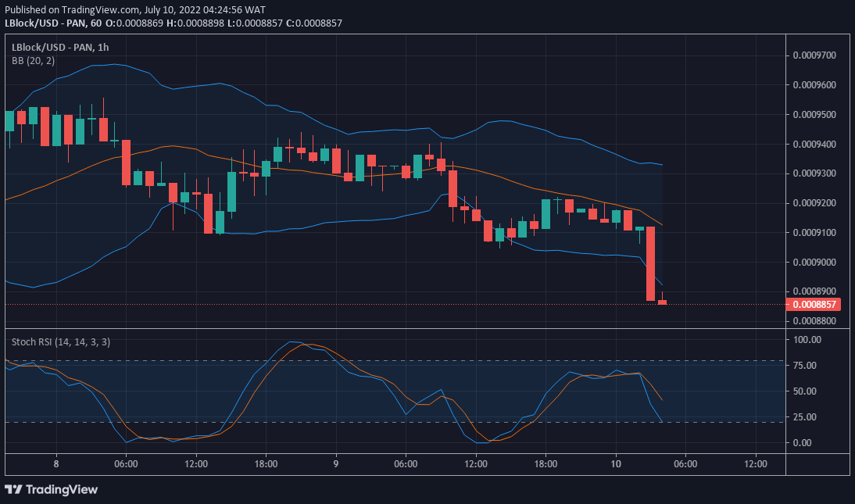The height and width of the screenshot is (504, 855).
Task: Click the date label 9 on time axis
Action: click(x=336, y=463)
